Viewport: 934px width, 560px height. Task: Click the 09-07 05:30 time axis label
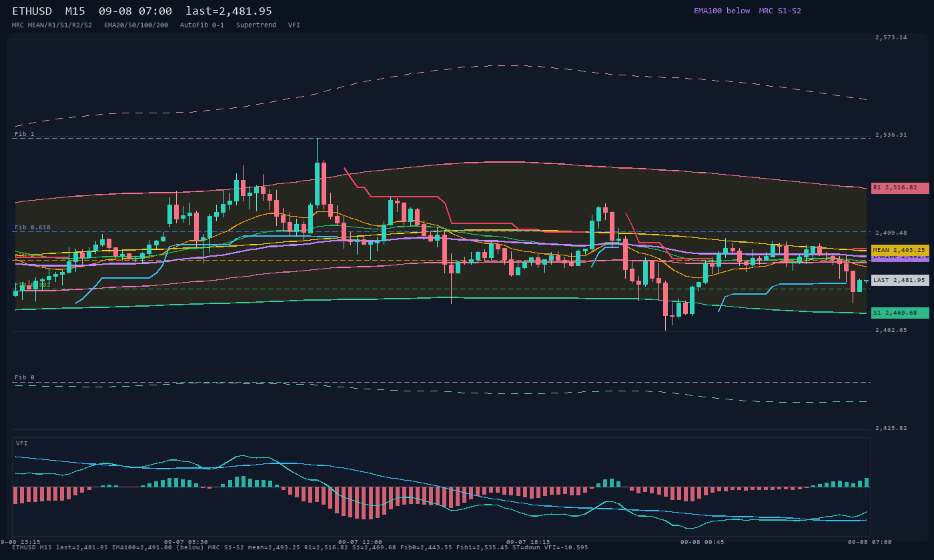point(186,542)
